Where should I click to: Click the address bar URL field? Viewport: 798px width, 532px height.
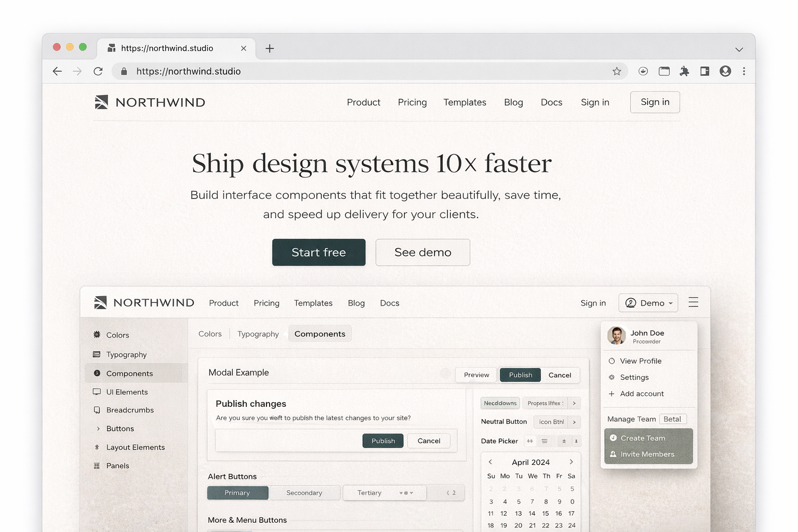[364, 71]
